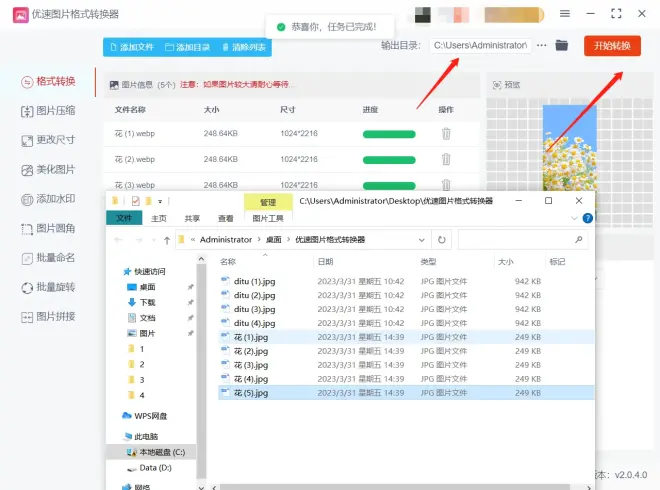Click the 添加文件 add file button
This screenshot has width=660, height=490.
click(x=132, y=47)
